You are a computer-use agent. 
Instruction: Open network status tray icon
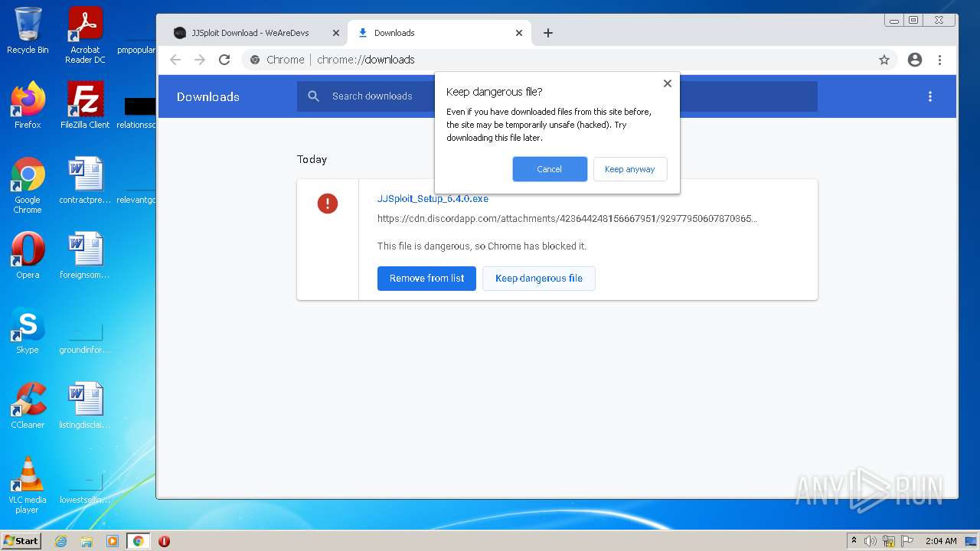point(889,541)
